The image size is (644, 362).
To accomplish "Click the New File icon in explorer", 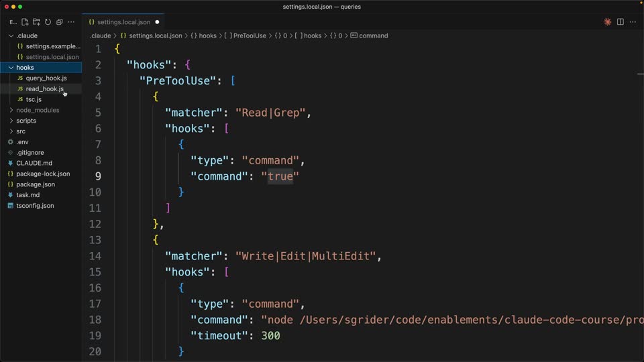I will (x=25, y=21).
